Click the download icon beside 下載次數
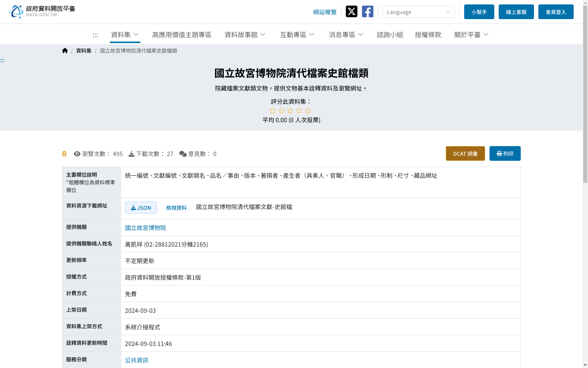Screen dimensions: 588x368 pos(132,154)
